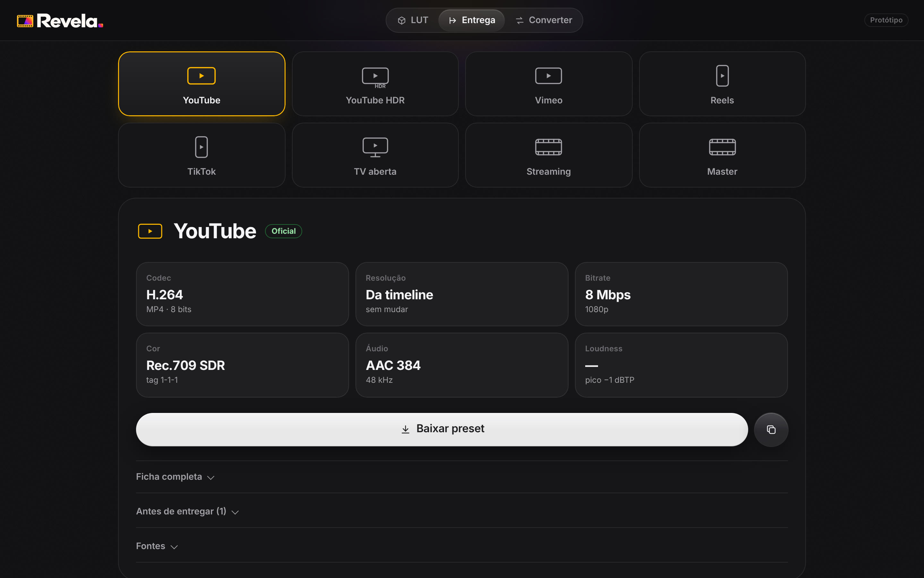The height and width of the screenshot is (578, 924).
Task: Click the large YouTube heading text
Action: coord(215,231)
